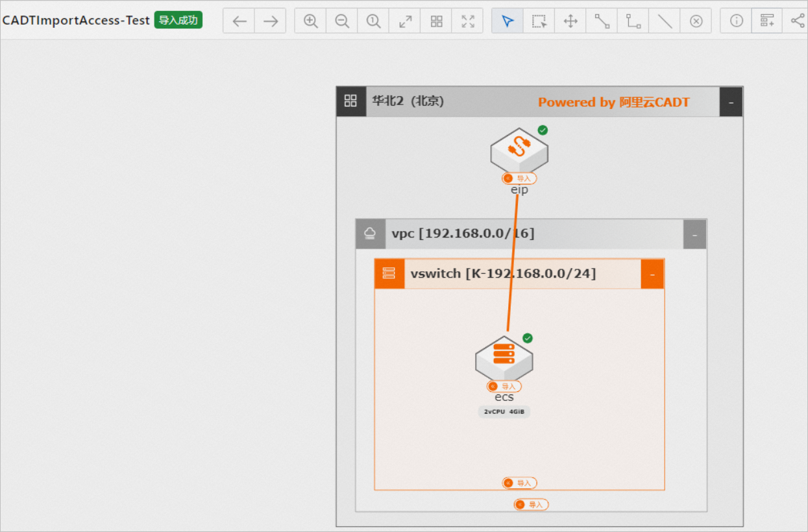Select the dashed rectangle marquee selection tool
This screenshot has height=532, width=808.
pyautogui.click(x=539, y=21)
